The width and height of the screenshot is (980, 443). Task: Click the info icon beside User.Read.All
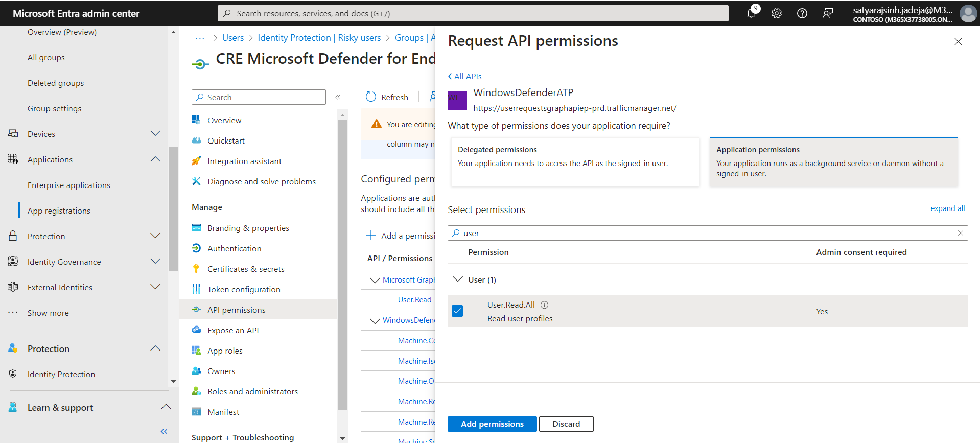click(x=545, y=305)
